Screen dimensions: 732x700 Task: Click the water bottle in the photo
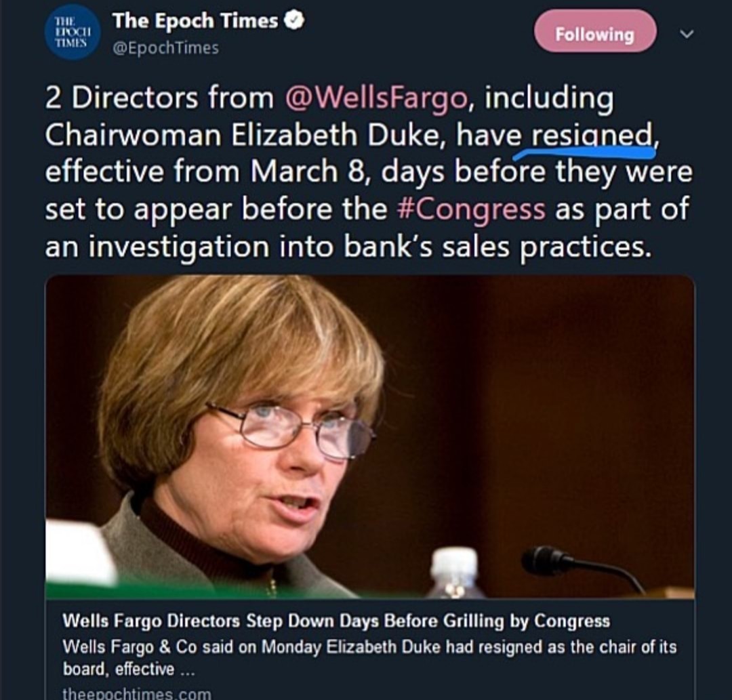point(453,573)
